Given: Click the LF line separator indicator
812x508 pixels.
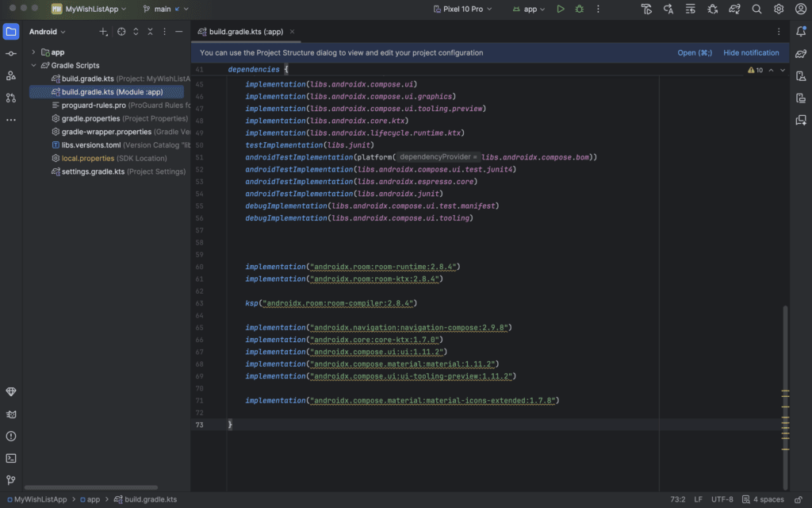Looking at the screenshot, I should [698, 500].
